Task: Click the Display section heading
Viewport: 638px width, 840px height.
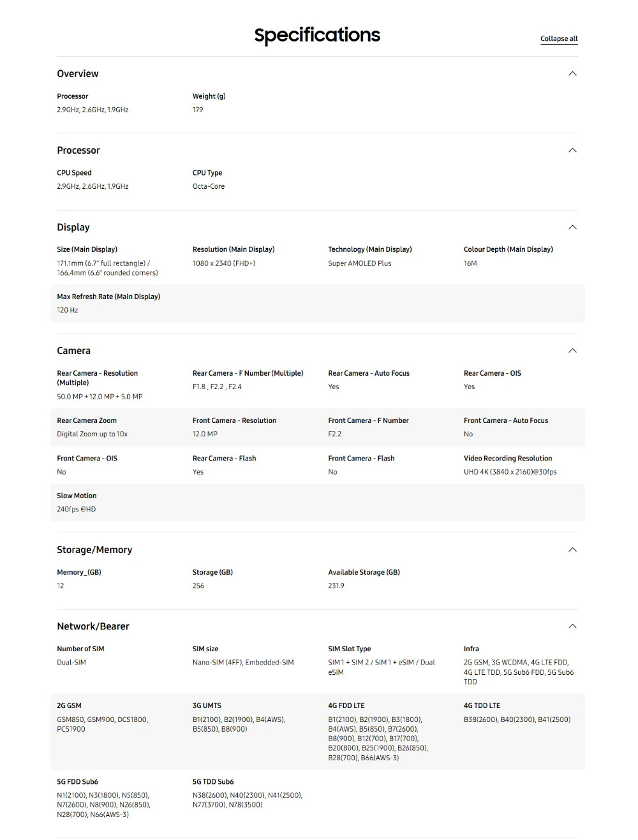Action: (x=73, y=228)
